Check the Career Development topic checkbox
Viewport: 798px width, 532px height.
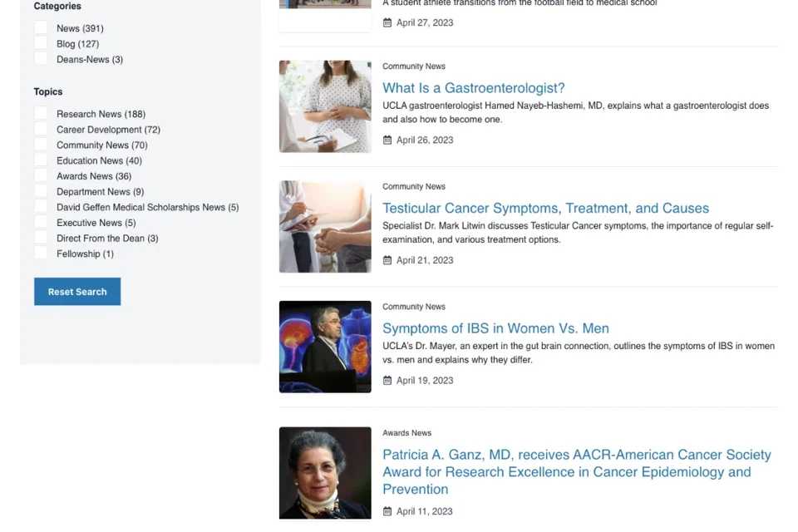pyautogui.click(x=41, y=129)
